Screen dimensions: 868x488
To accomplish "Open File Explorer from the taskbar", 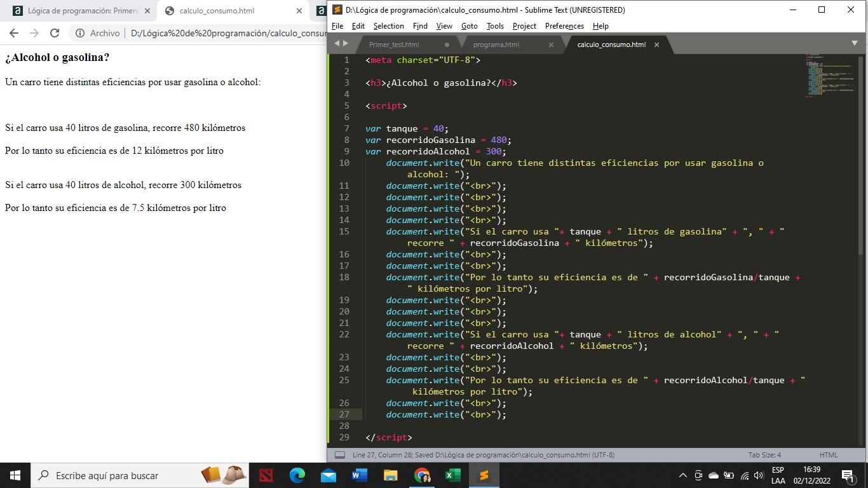I will click(x=391, y=475).
